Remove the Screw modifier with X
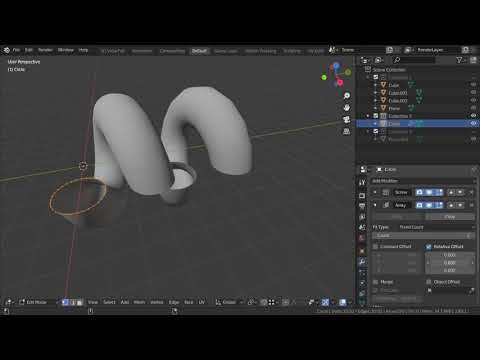480x360 pixels. point(471,192)
